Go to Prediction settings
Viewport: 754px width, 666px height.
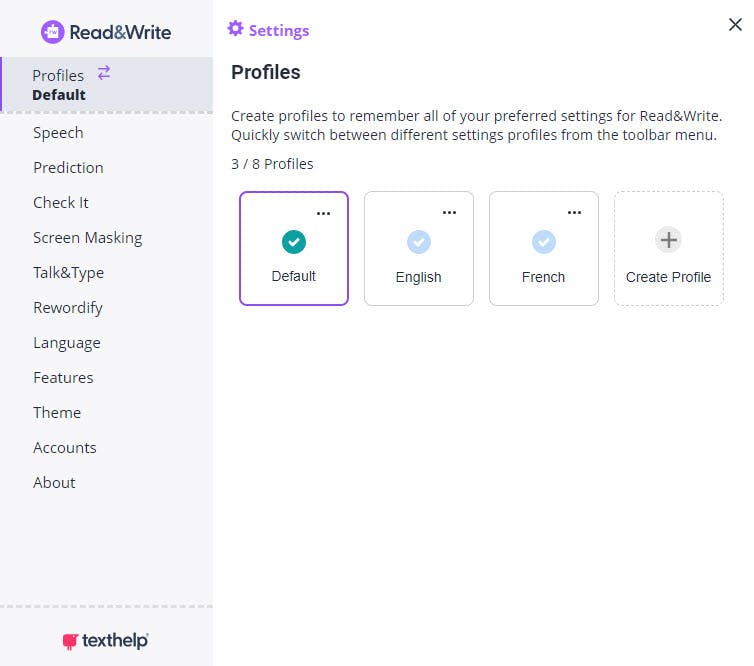[x=68, y=168]
